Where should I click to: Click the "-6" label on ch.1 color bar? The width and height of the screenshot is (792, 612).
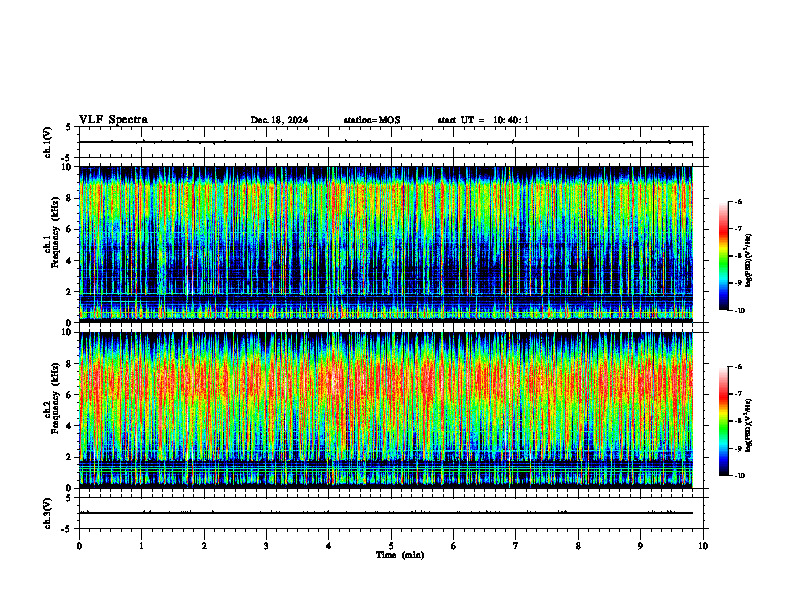click(738, 201)
